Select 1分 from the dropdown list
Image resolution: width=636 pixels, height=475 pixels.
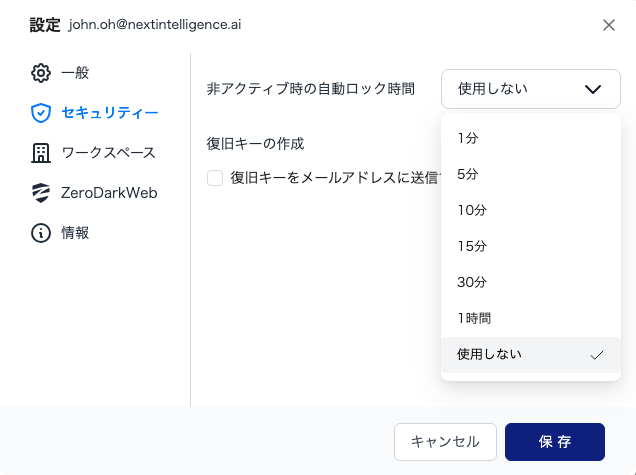pos(467,138)
